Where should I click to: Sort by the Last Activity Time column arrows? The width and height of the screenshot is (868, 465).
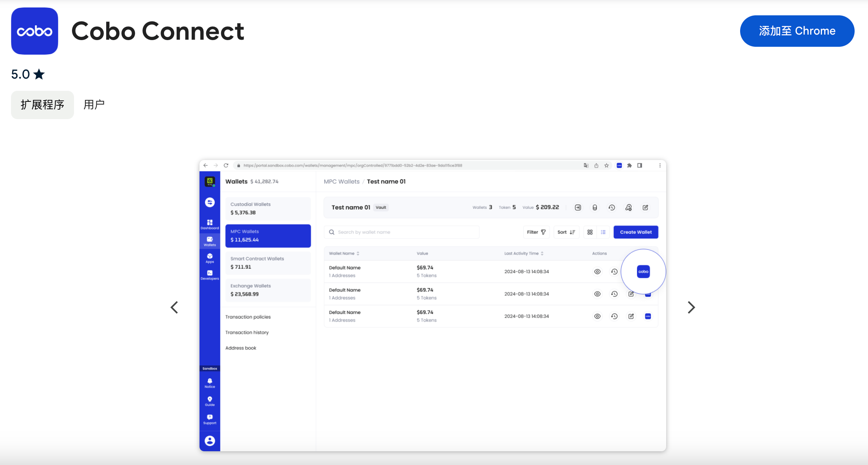click(542, 254)
